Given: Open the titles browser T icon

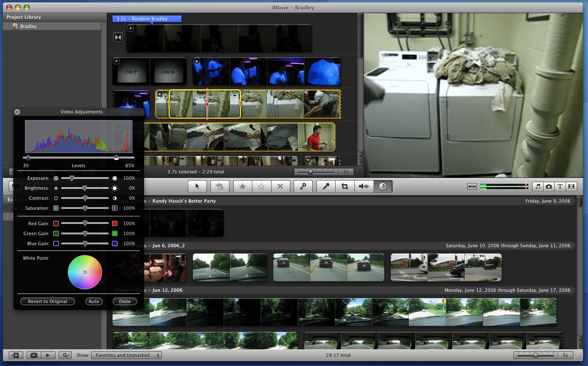Looking at the screenshot, I should pos(560,186).
